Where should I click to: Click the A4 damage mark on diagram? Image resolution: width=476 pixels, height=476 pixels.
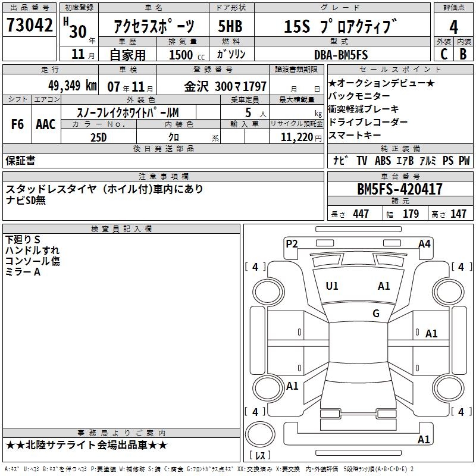[x=424, y=244]
